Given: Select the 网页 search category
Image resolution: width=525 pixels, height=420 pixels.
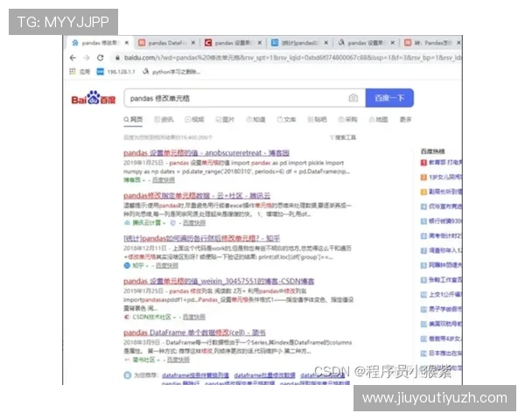Looking at the screenshot, I should pyautogui.click(x=133, y=119).
